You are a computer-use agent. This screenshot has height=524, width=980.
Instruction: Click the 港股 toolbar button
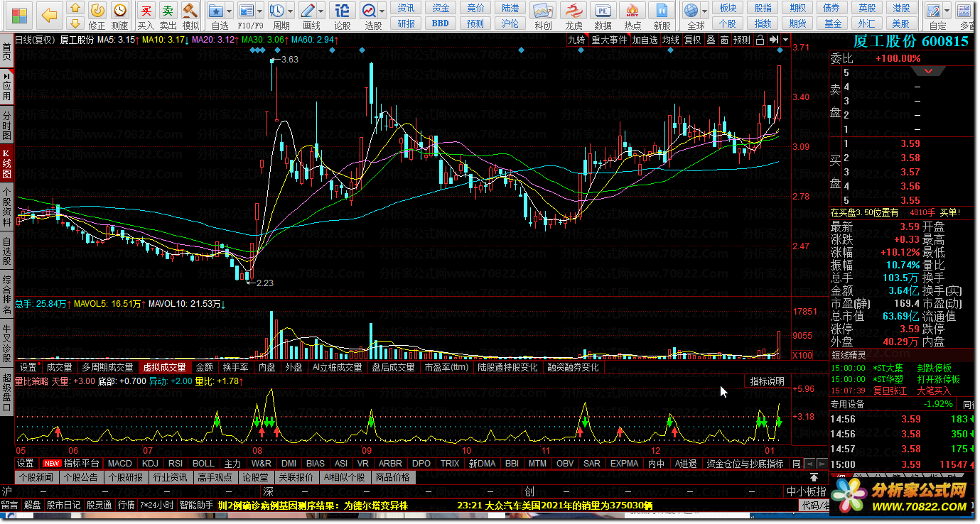(901, 8)
